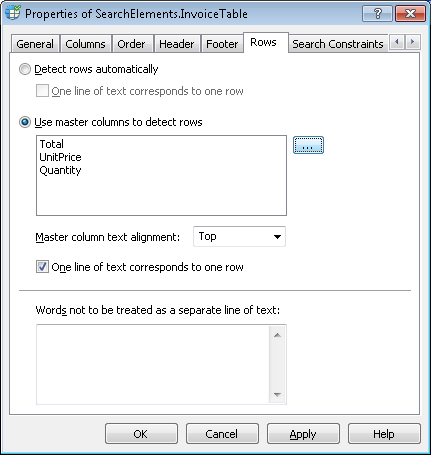Click the application icon in title bar

[x=13, y=13]
